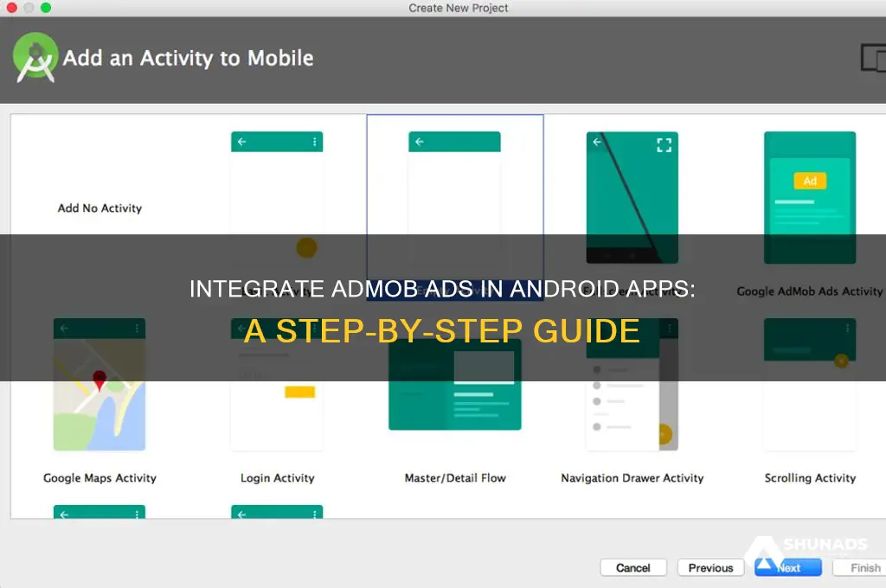This screenshot has height=588, width=886.
Task: Click overflow dots in Basic Activity thumbnail
Action: (x=314, y=142)
